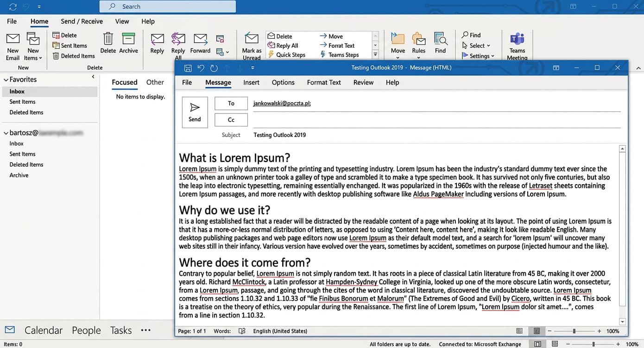Click Deleted Items in the ribbon
The image size is (644, 348).
73,56
